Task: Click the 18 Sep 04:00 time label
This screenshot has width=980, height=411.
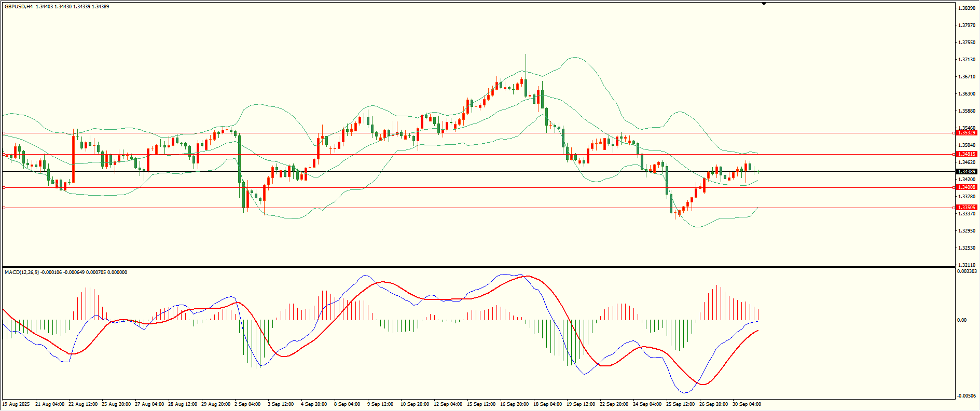Action: pyautogui.click(x=547, y=404)
